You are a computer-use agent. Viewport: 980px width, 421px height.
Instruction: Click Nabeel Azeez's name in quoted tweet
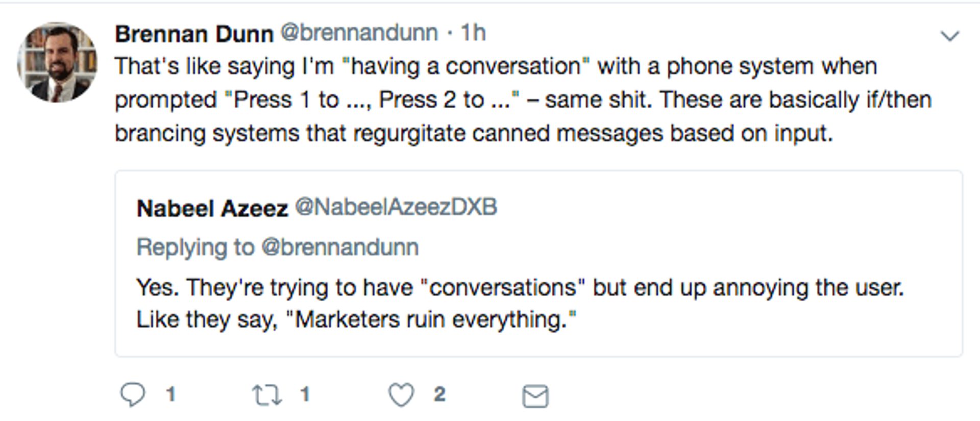click(x=210, y=206)
